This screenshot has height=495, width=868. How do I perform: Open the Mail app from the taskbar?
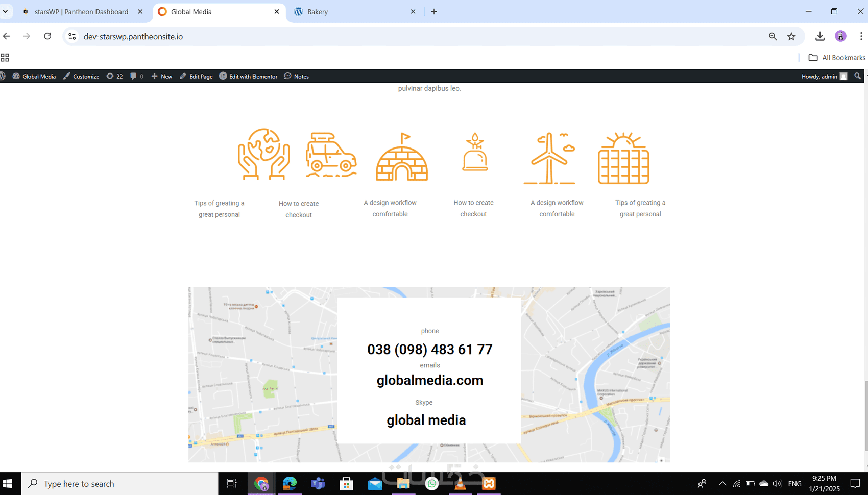coord(375,484)
